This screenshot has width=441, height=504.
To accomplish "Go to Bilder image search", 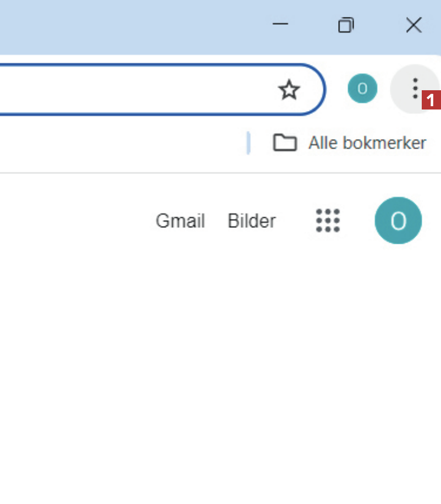I will (x=252, y=221).
